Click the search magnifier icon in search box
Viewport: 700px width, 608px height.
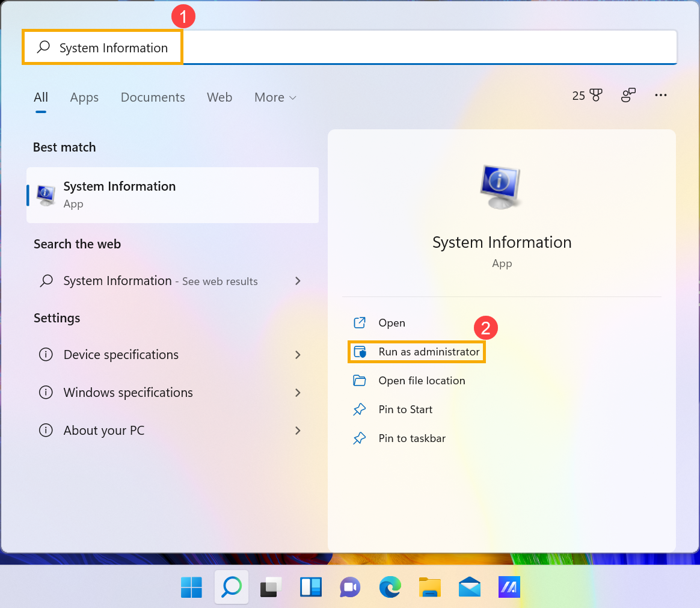(43, 47)
